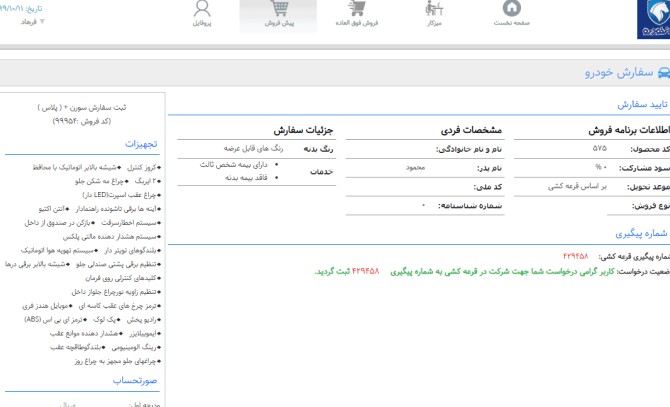
Task: Expand the user dropdown arrow near فرهاد
Action: click(x=42, y=21)
